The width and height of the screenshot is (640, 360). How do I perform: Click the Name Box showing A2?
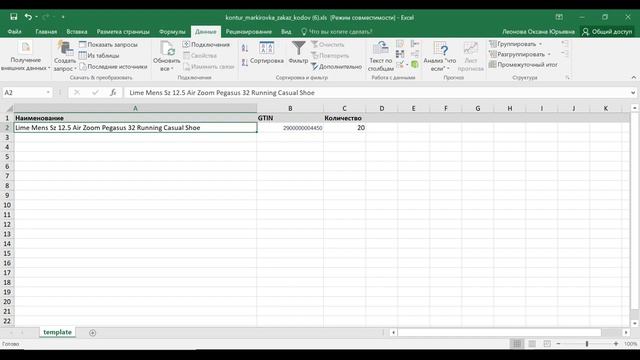click(24, 93)
